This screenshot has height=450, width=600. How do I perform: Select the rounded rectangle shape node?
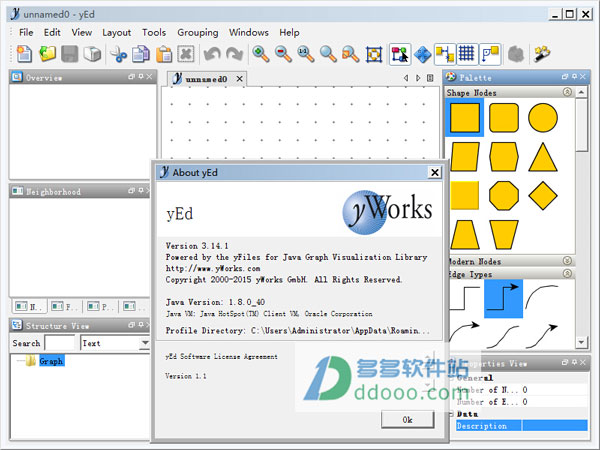click(x=504, y=117)
